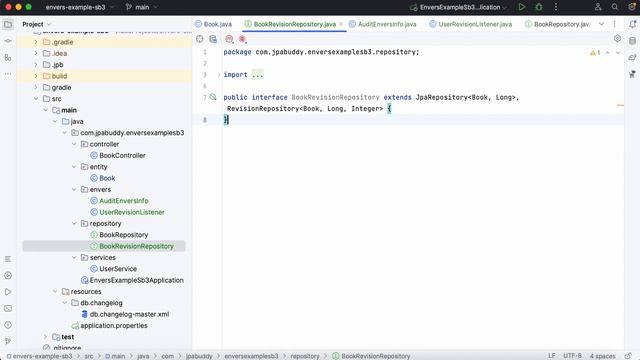Image resolution: width=640 pixels, height=360 pixels.
Task: Click the BookRevisionRepository breadcrumb
Action: (371, 356)
